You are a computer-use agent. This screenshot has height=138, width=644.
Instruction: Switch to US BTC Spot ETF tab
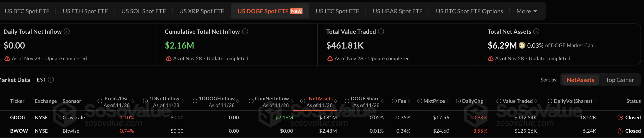pyautogui.click(x=27, y=11)
